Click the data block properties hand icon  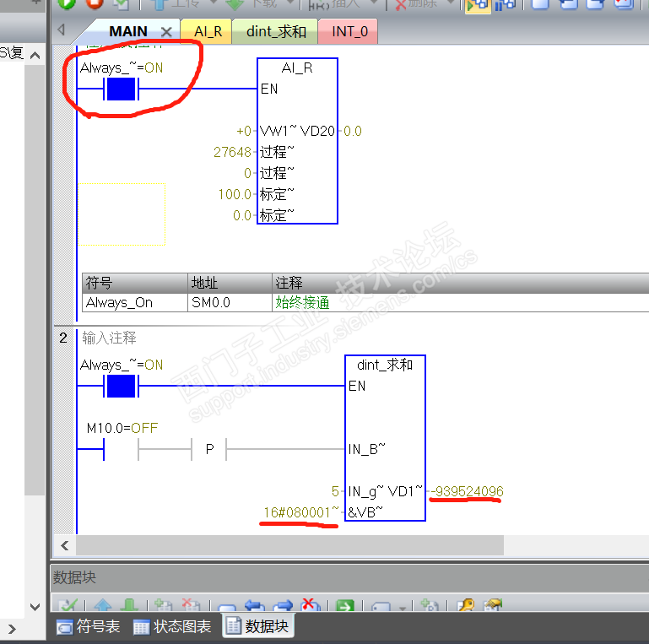click(x=493, y=605)
